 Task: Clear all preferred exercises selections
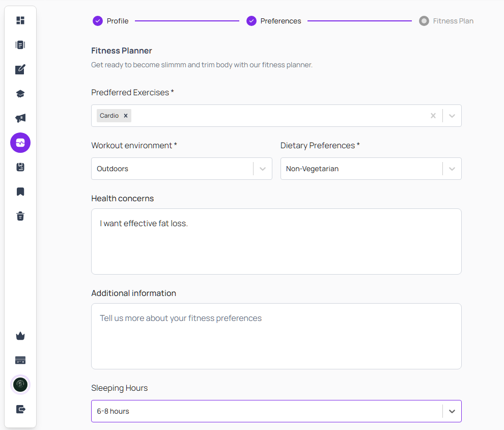click(x=433, y=116)
